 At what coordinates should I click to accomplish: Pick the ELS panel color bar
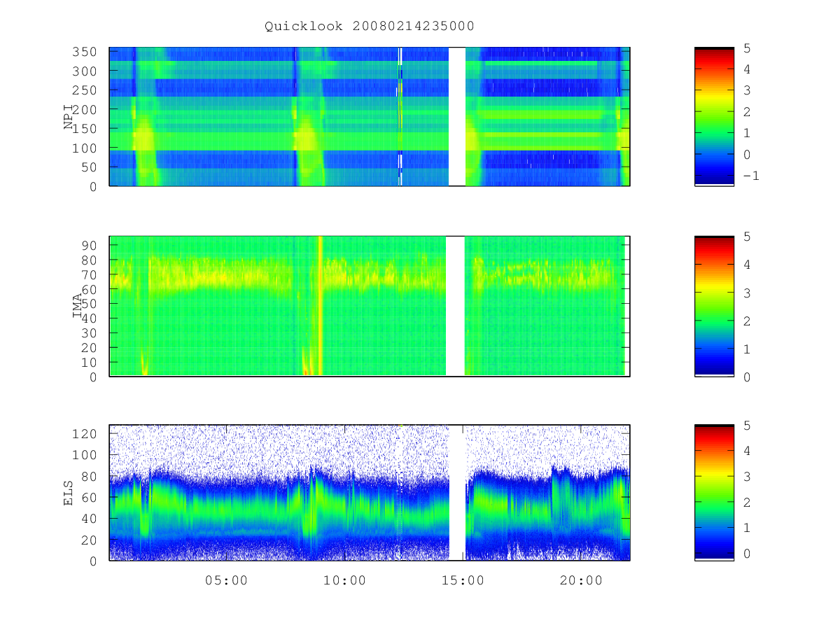pyautogui.click(x=714, y=493)
